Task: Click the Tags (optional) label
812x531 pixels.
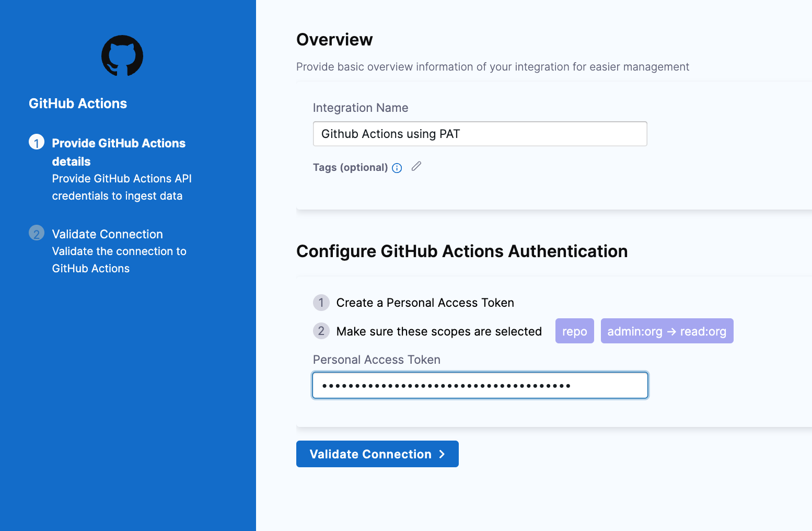Action: [349, 167]
